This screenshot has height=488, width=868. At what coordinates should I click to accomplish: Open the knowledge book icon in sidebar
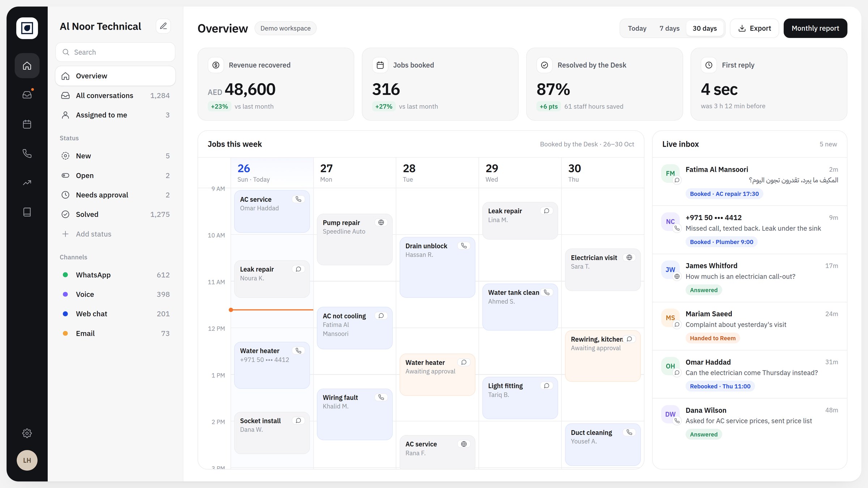pyautogui.click(x=27, y=212)
